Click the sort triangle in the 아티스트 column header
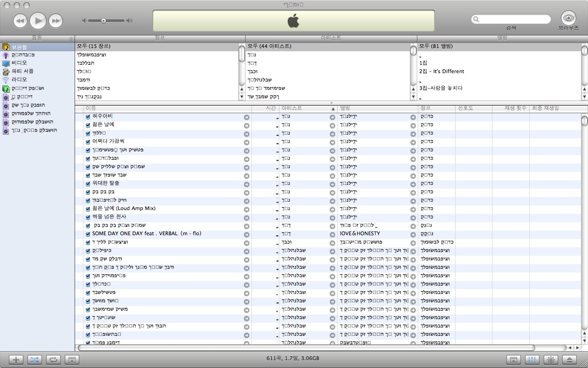The width and height of the screenshot is (588, 368). 333,109
